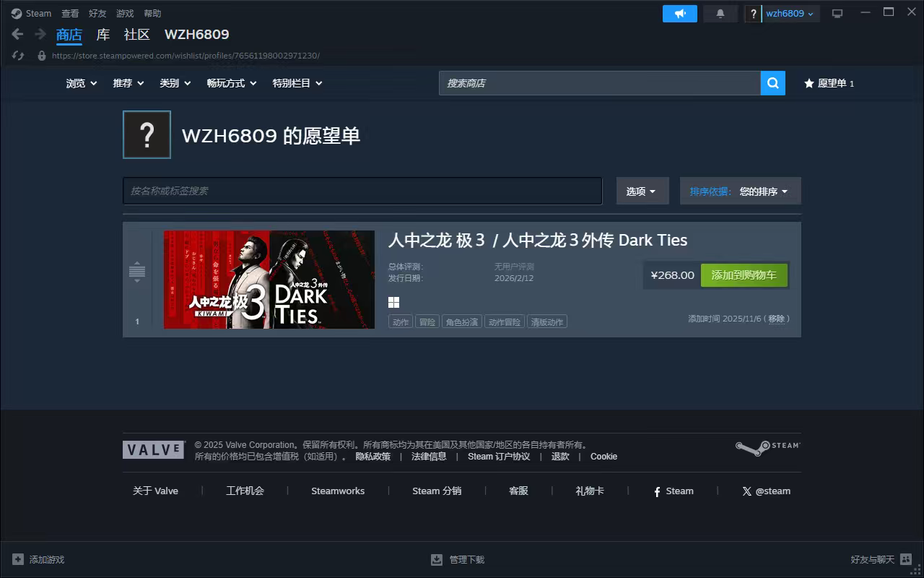This screenshot has width=924, height=578.
Task: Open the 排序依据 sort dropdown
Action: [740, 191]
